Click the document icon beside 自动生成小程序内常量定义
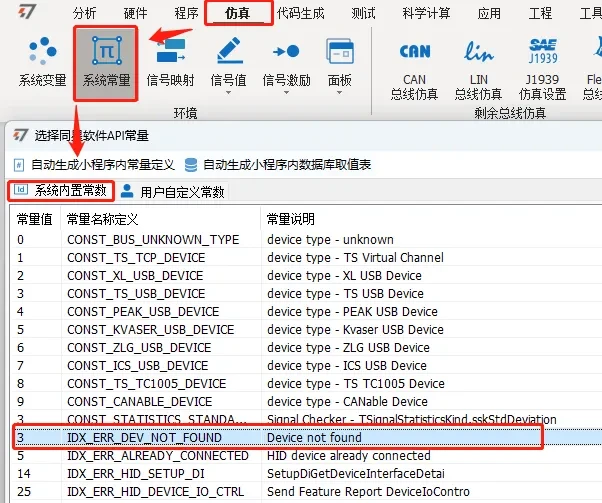 19,165
